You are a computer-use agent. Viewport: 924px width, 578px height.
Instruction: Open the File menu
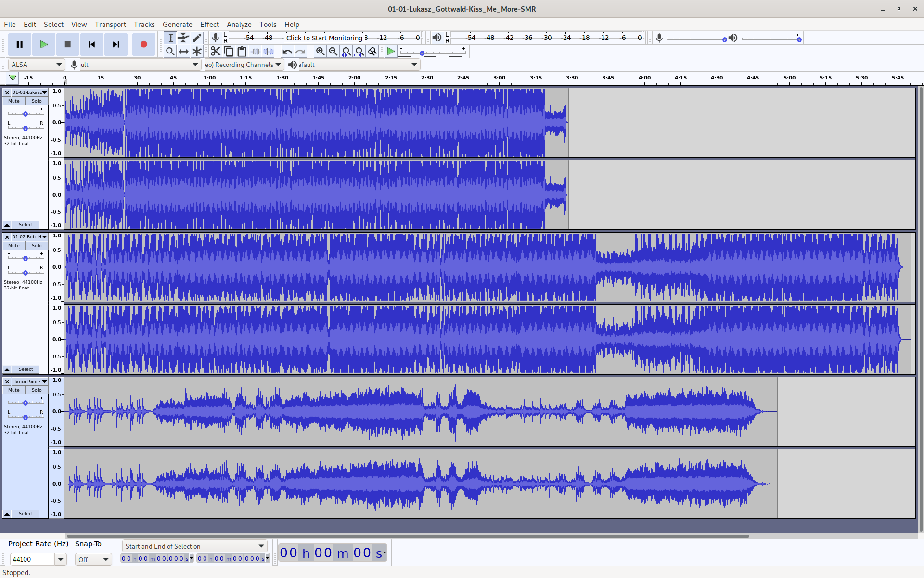tap(10, 25)
